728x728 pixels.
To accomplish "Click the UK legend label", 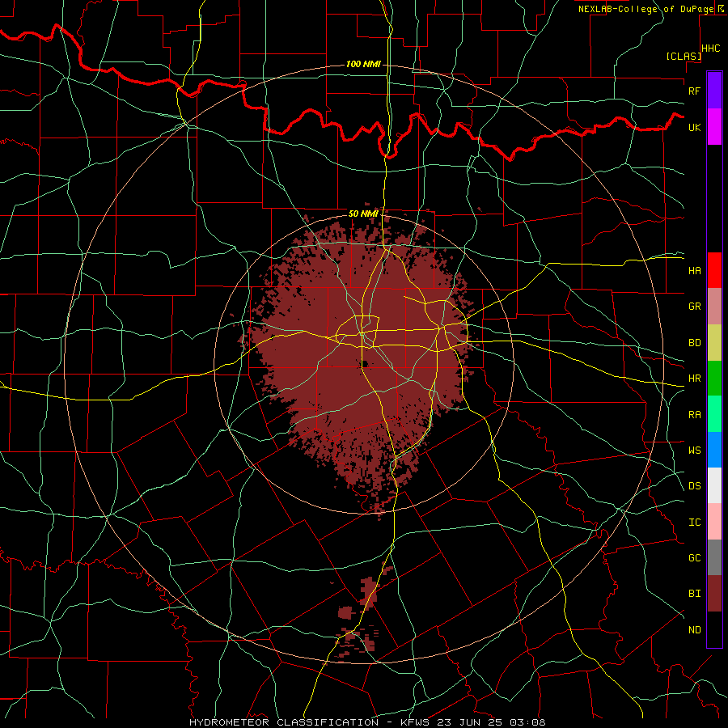I will pos(694,127).
